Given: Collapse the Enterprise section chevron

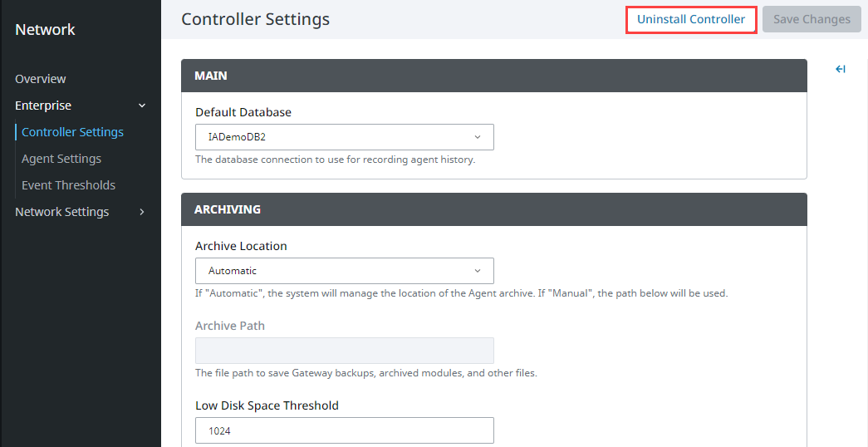Looking at the screenshot, I should click(x=141, y=106).
